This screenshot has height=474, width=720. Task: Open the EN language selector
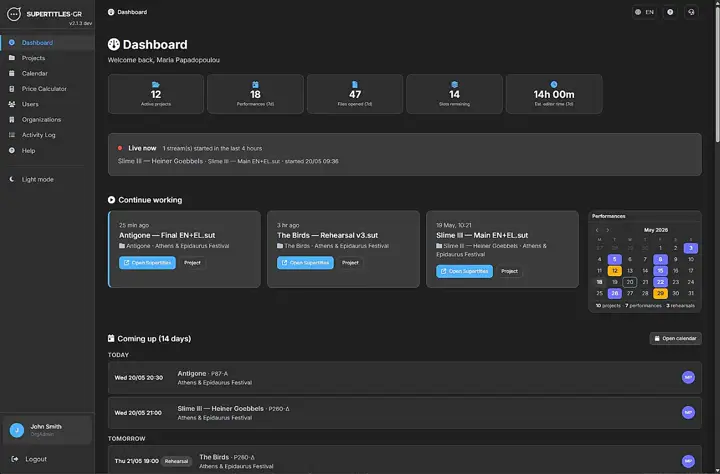coord(644,12)
